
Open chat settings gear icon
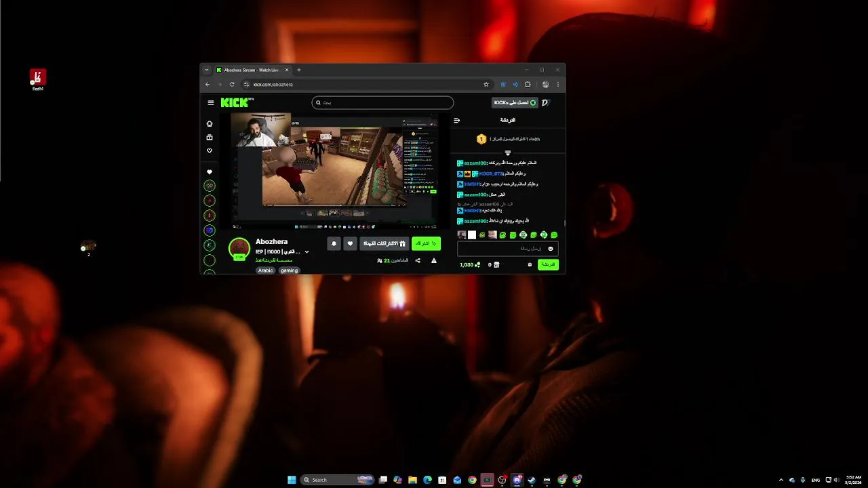(530, 265)
